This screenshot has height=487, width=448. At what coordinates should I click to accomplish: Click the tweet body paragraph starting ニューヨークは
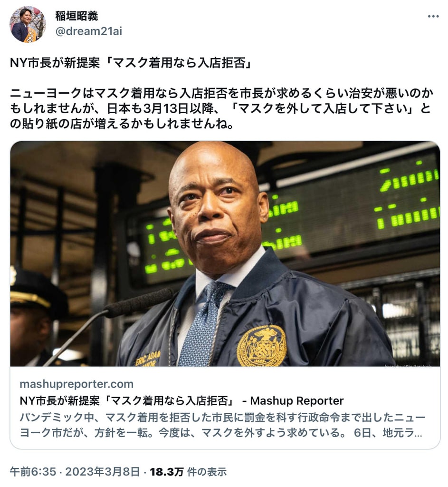(x=221, y=108)
